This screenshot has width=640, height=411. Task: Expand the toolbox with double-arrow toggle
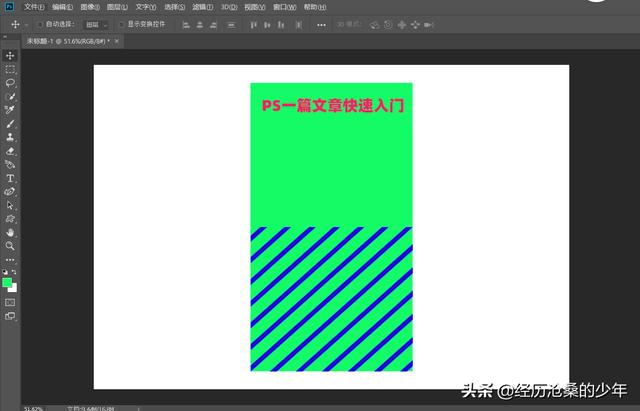click(5, 37)
